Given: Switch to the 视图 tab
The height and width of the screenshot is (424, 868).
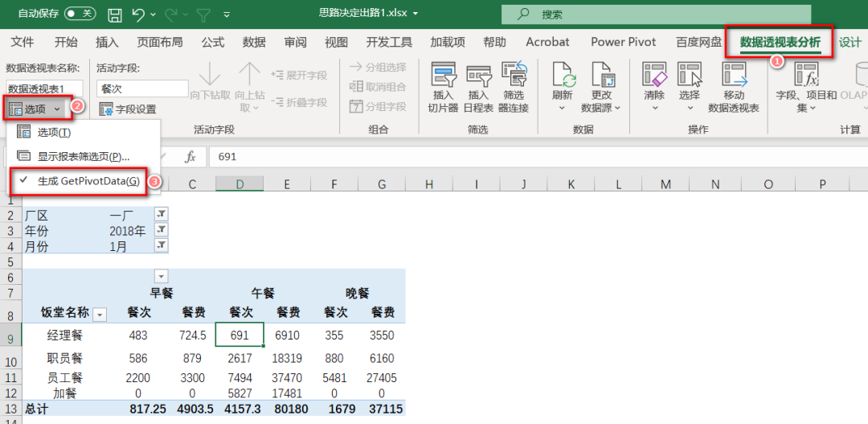Looking at the screenshot, I should (x=336, y=42).
